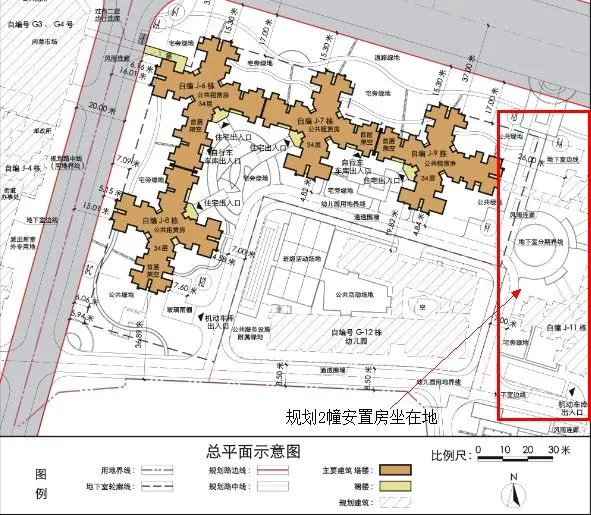591x515 pixels.
Task: Click the arrow above right-side 机动车库出入口 label
Action: (x=572, y=392)
